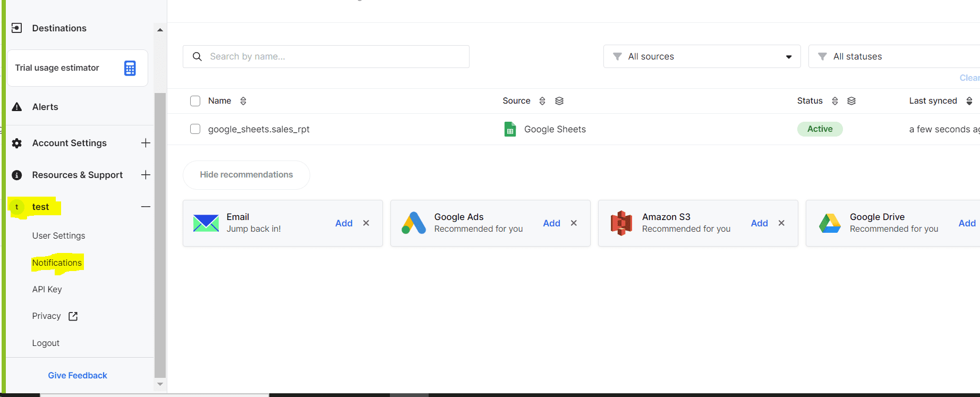Collapse the test user menu
Image resolution: width=980 pixels, height=397 pixels.
(x=146, y=207)
